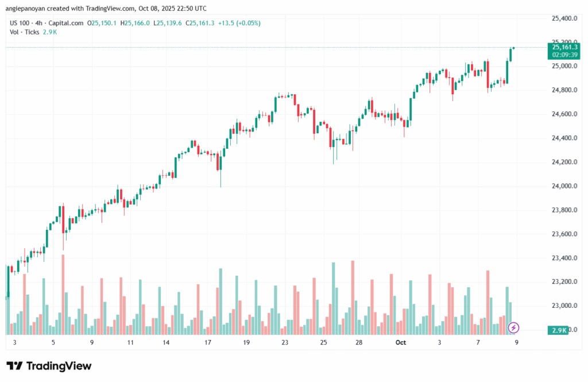Select the Oct label on the time axis

[x=402, y=342]
